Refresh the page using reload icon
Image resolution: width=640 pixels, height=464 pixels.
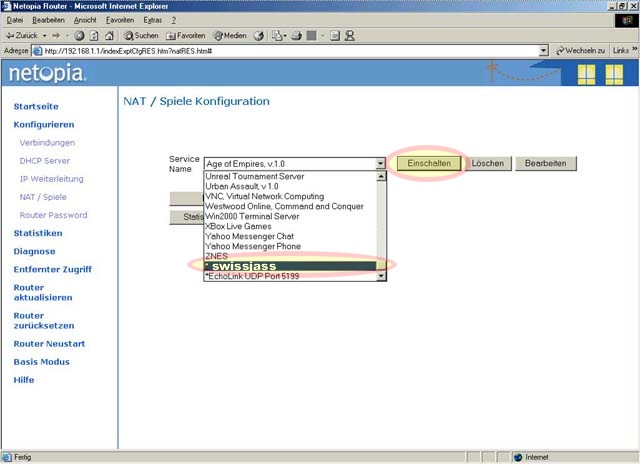point(94,36)
